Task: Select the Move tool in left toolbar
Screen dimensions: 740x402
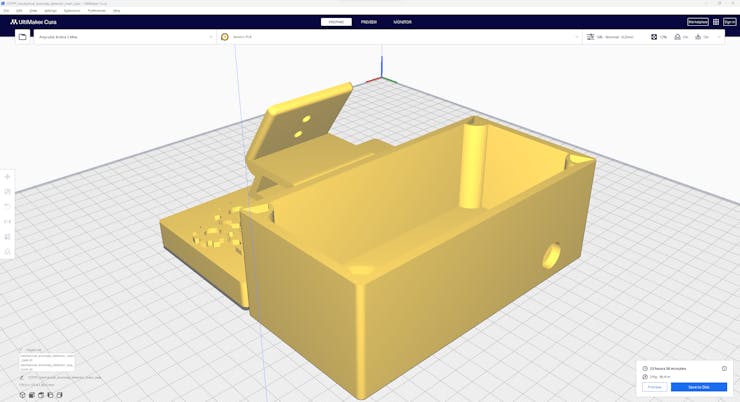Action: point(8,177)
